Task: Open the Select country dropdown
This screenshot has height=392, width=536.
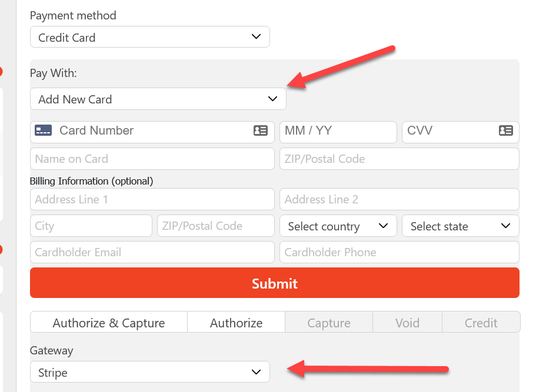Action: [x=338, y=226]
